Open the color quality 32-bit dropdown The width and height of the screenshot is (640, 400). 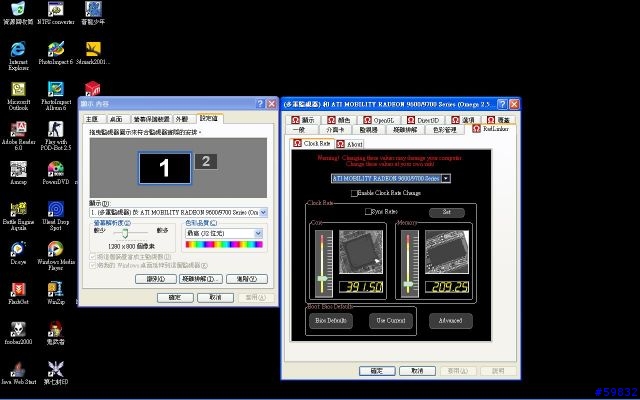tap(258, 233)
